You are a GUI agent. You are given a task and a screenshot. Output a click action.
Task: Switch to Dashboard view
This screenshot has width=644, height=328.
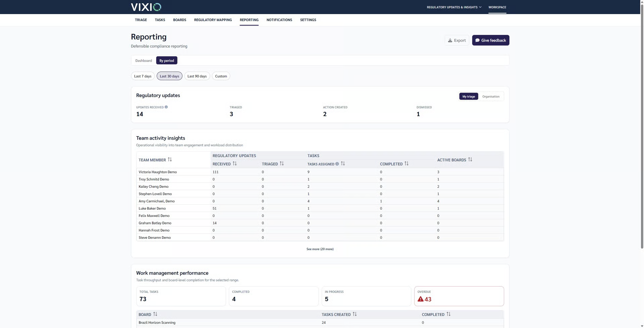click(x=144, y=61)
